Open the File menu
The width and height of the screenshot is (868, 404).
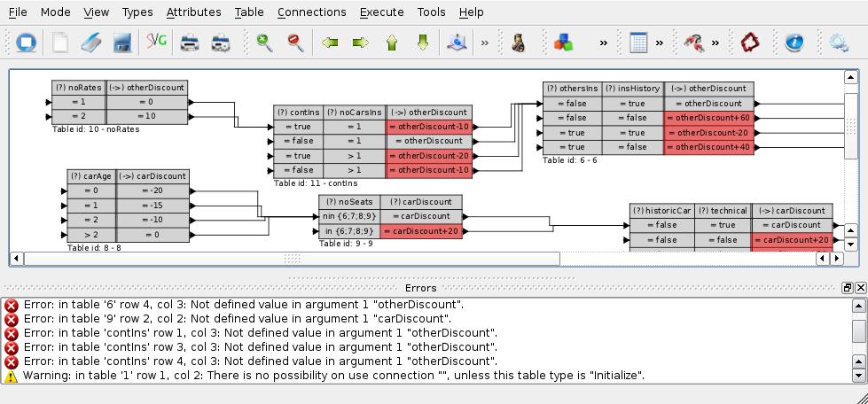pos(18,12)
